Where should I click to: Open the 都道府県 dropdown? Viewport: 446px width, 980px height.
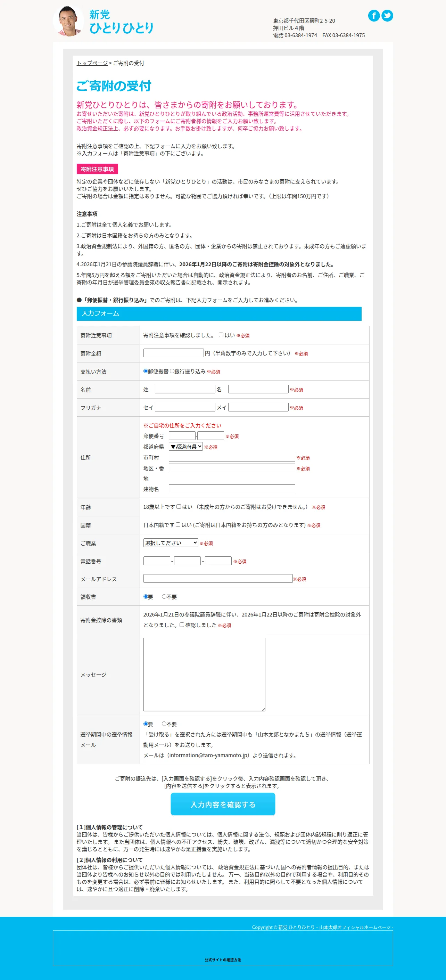(x=185, y=447)
